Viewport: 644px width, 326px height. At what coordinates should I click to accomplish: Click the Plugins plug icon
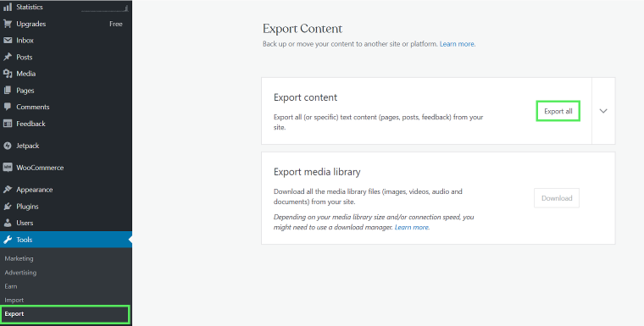tap(8, 207)
